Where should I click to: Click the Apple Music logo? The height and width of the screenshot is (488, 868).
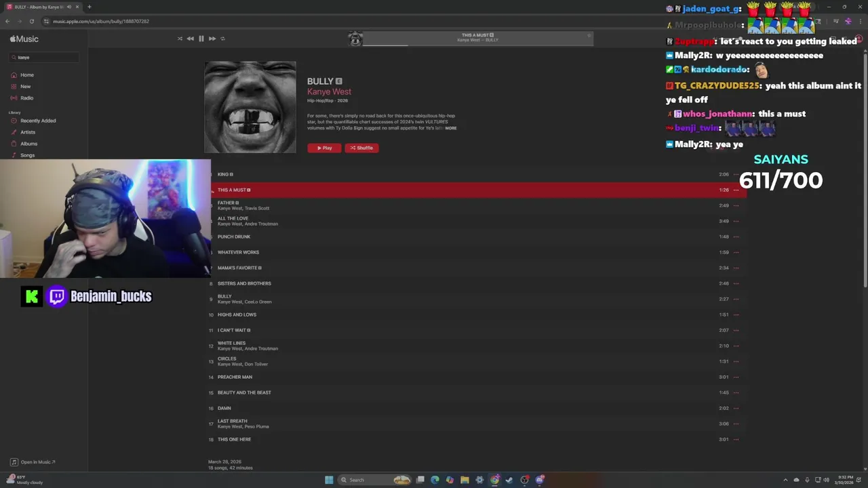coord(24,39)
